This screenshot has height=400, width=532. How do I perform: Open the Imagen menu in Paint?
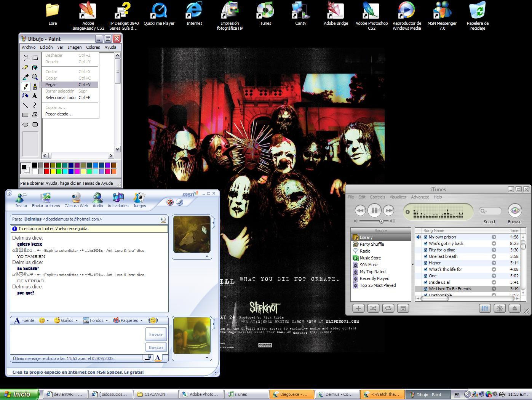click(75, 47)
